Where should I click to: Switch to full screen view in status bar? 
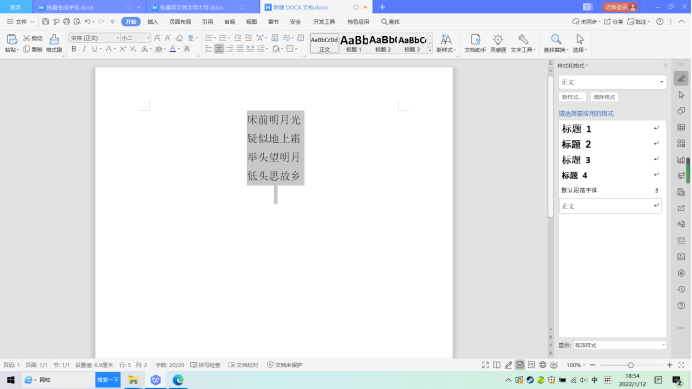(x=485, y=365)
